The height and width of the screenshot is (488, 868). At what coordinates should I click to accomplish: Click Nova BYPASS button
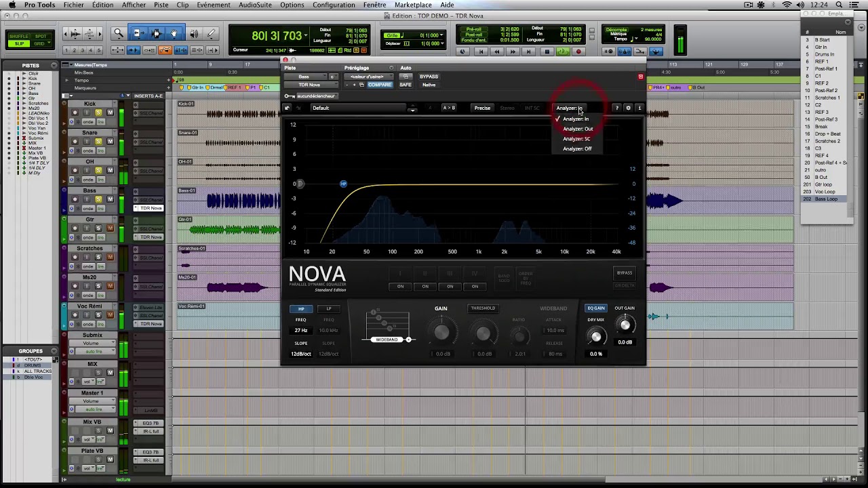(624, 273)
